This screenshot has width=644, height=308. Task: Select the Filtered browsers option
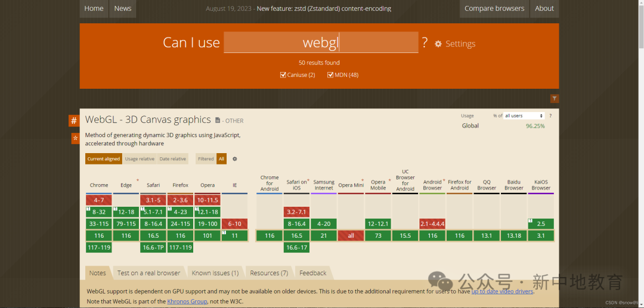pyautogui.click(x=206, y=158)
